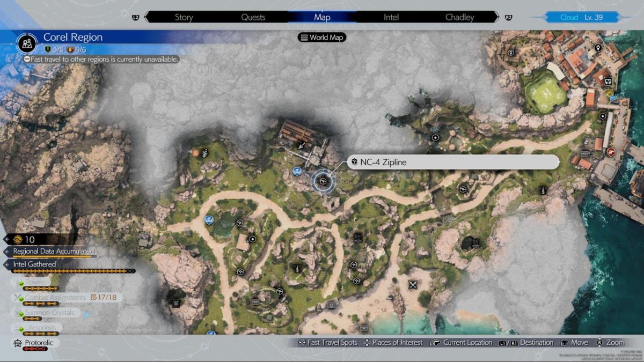The height and width of the screenshot is (362, 644).
Task: Click the L2 previous-tab indicator
Action: pos(135,17)
